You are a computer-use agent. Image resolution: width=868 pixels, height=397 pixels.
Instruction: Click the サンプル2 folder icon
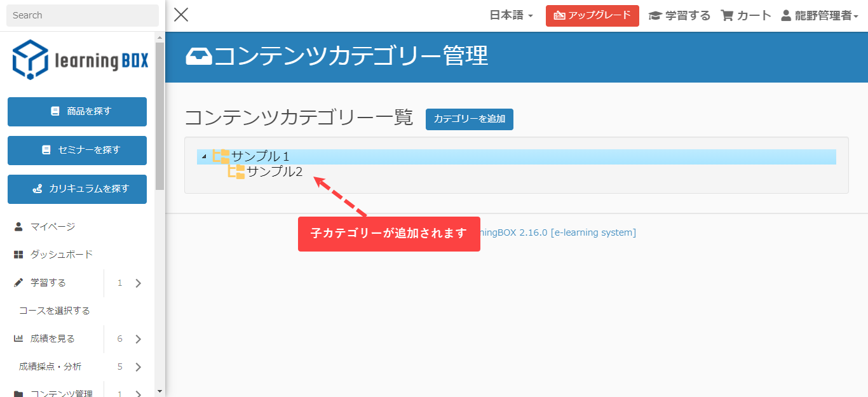coord(236,172)
